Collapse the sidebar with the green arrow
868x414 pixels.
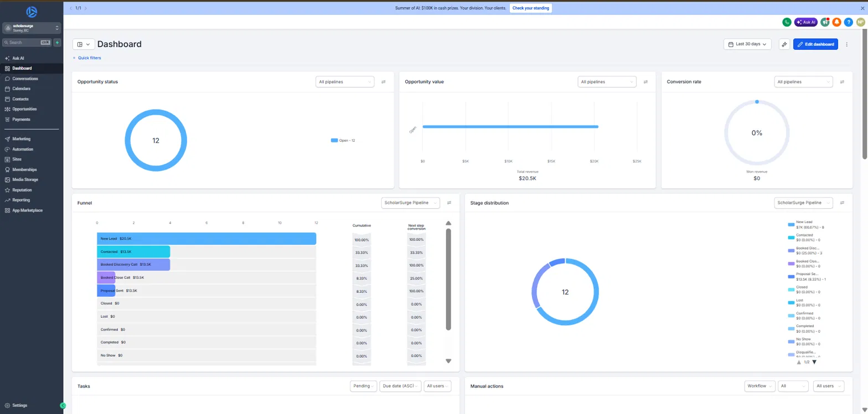(x=63, y=406)
